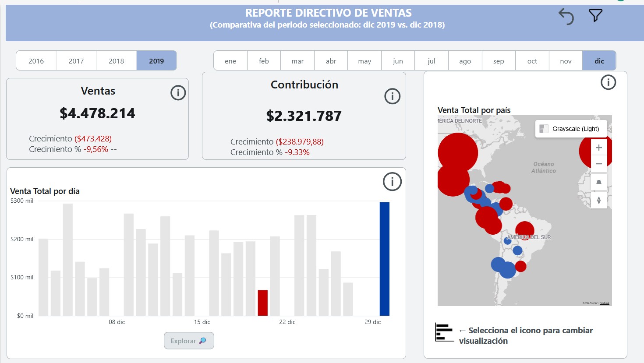644x363 pixels.
Task: Select year 2017
Action: (x=76, y=61)
